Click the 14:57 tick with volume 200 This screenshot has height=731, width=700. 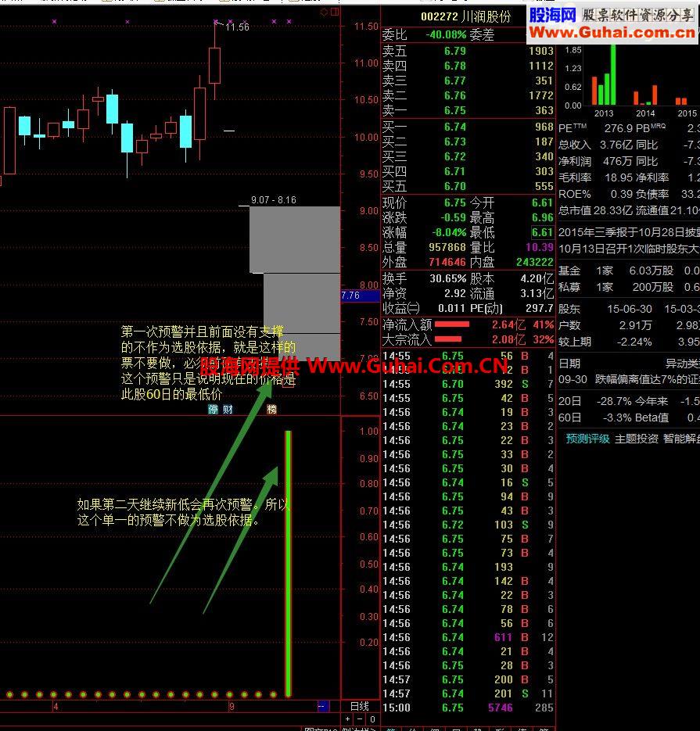tap(504, 679)
